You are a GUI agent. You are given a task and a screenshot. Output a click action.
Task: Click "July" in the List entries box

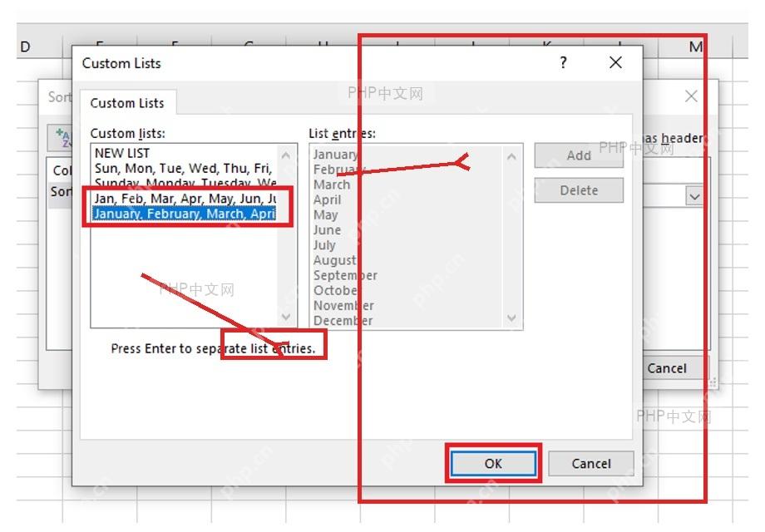coord(324,245)
